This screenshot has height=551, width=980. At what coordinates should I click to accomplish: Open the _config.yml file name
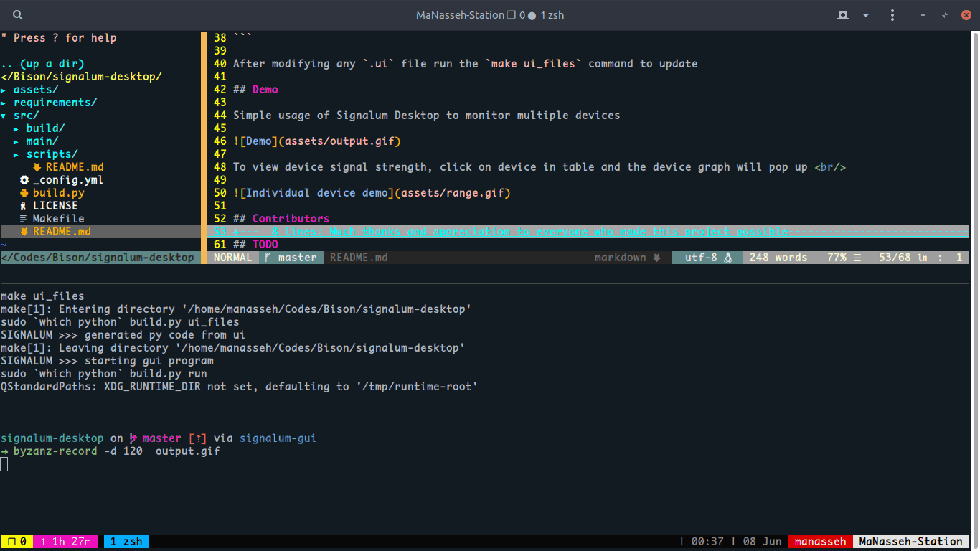click(x=68, y=180)
